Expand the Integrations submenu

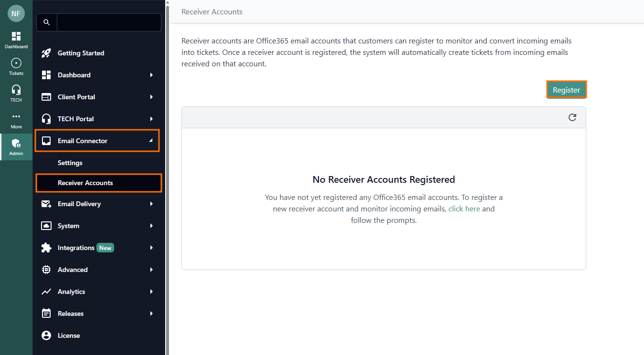[x=151, y=248]
